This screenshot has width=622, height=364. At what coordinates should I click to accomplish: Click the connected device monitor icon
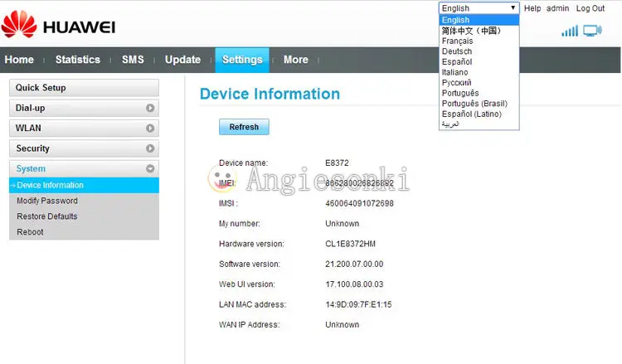point(592,31)
